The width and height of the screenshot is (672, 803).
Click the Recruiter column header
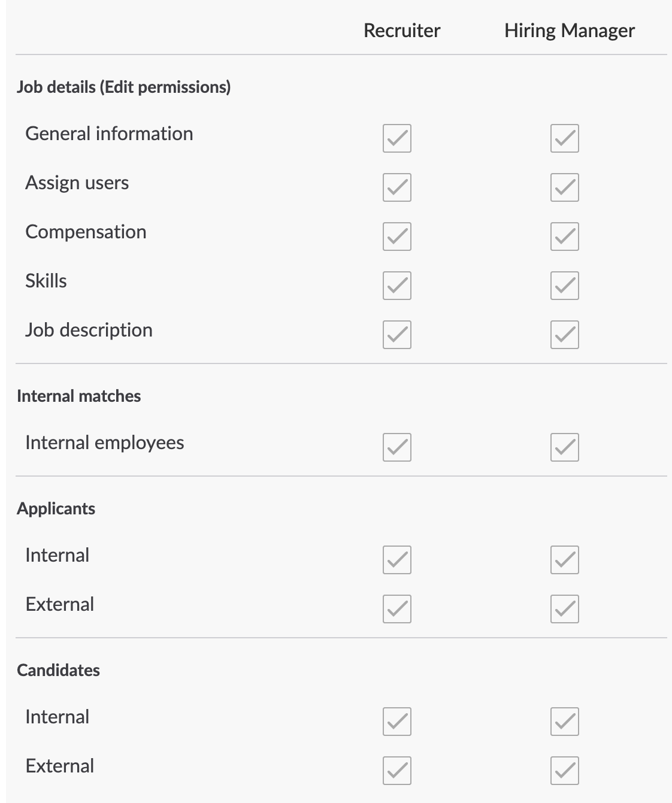402,31
